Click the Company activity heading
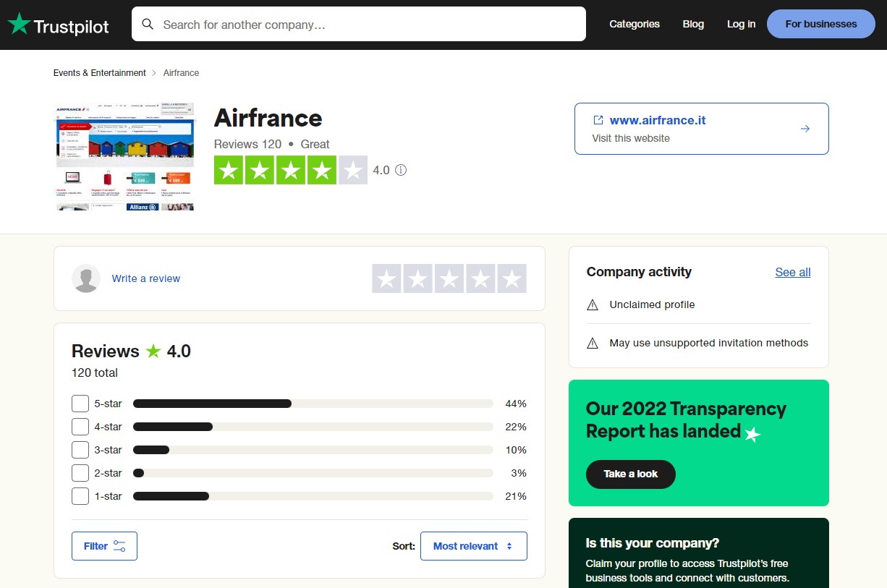The height and width of the screenshot is (588, 887). click(x=639, y=272)
